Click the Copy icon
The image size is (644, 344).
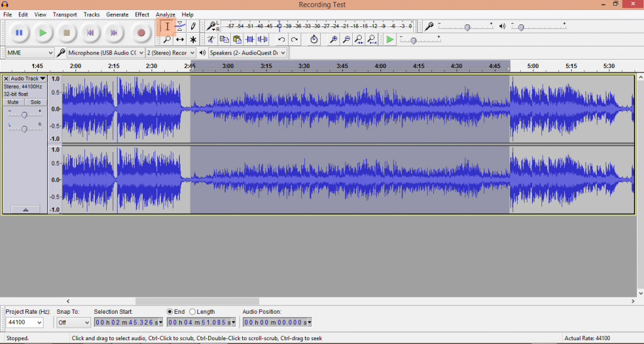pos(225,40)
